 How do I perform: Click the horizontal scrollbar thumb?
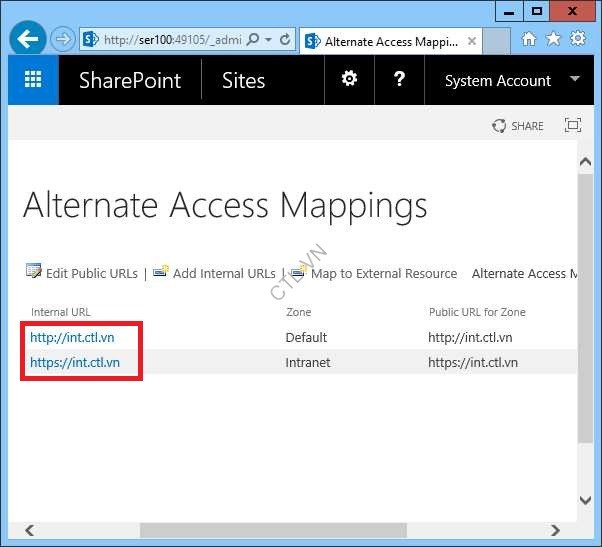click(x=273, y=530)
